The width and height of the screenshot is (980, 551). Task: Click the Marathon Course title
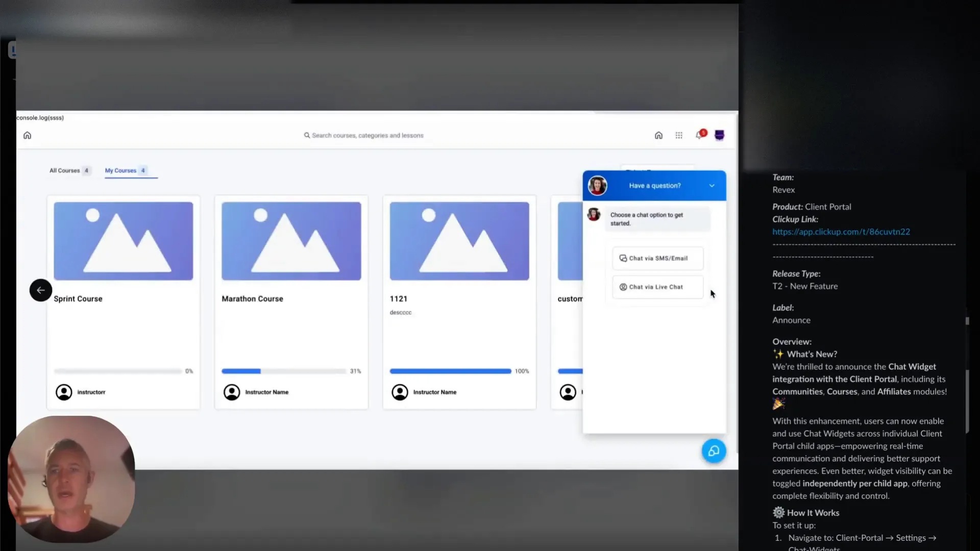pos(252,299)
